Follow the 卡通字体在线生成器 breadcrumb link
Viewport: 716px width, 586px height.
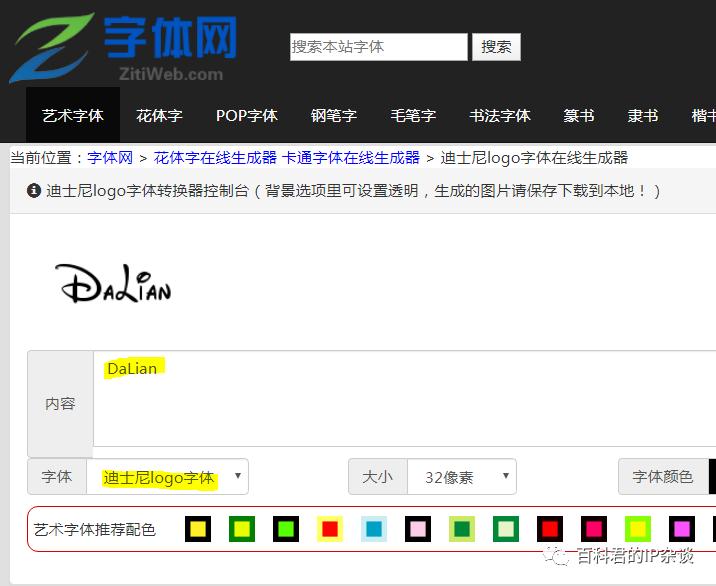click(x=351, y=158)
